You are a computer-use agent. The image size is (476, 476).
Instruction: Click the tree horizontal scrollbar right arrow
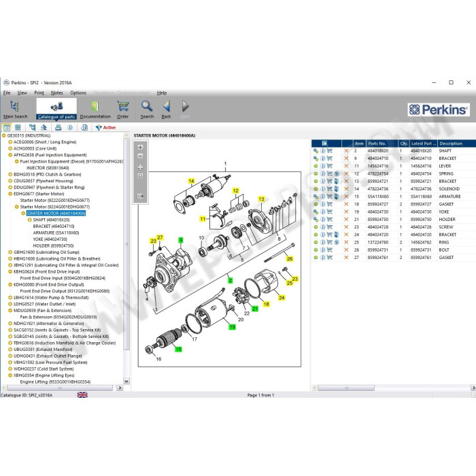(120, 388)
